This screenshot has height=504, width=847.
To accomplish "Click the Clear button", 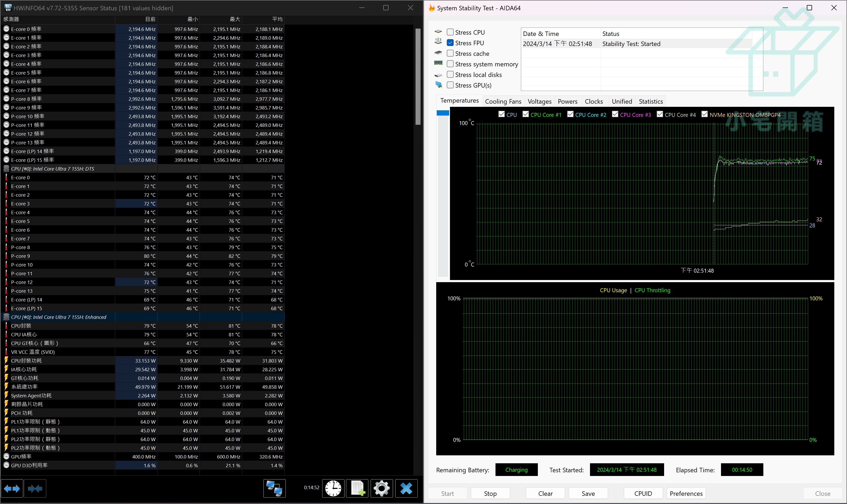I will coord(545,493).
